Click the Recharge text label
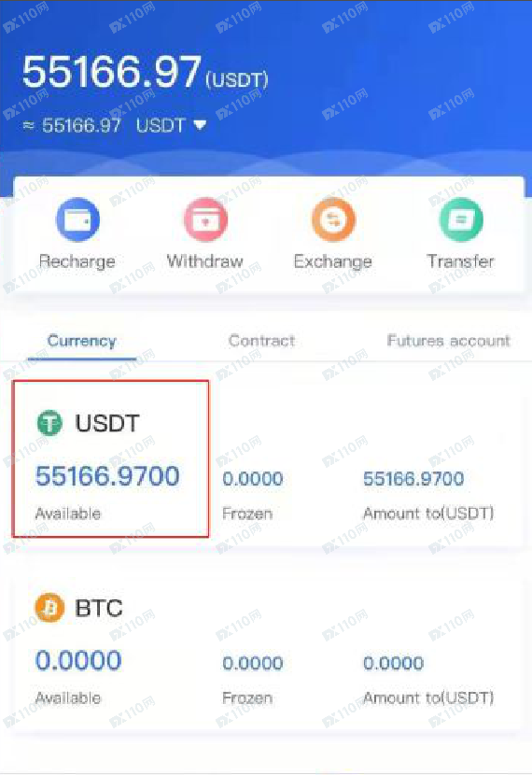This screenshot has width=532, height=775. (x=77, y=261)
